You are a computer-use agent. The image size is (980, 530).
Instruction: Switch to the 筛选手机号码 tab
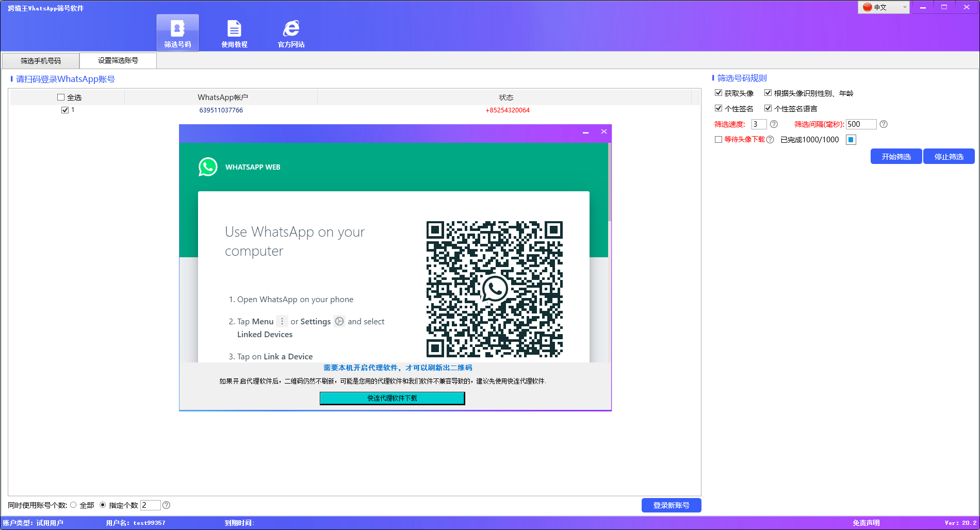[41, 61]
